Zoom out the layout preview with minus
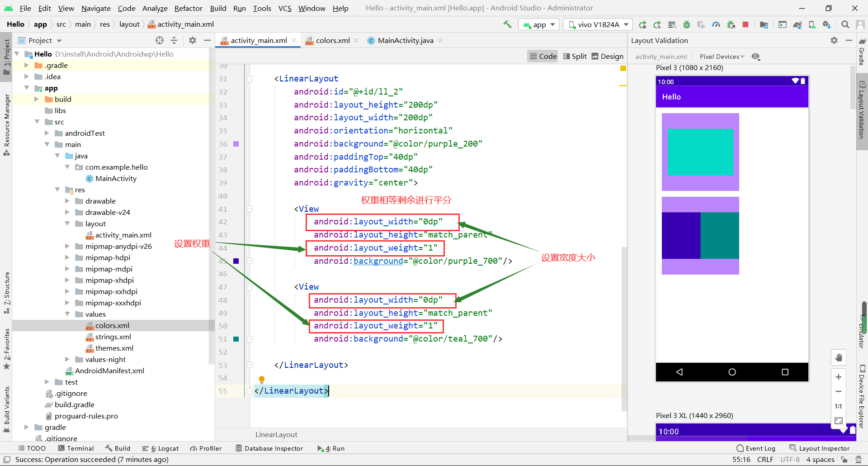Image resolution: width=868 pixels, height=466 pixels. (839, 391)
